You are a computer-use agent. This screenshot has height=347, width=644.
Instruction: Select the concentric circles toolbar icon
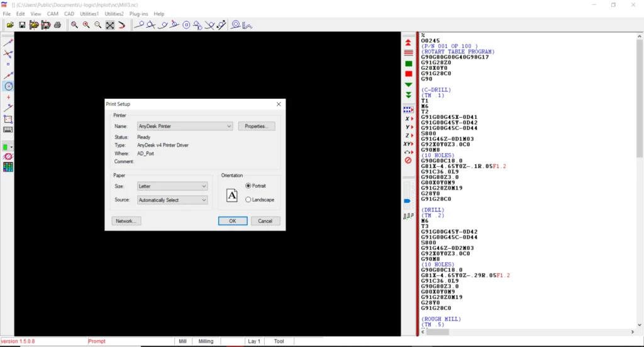pos(236,25)
